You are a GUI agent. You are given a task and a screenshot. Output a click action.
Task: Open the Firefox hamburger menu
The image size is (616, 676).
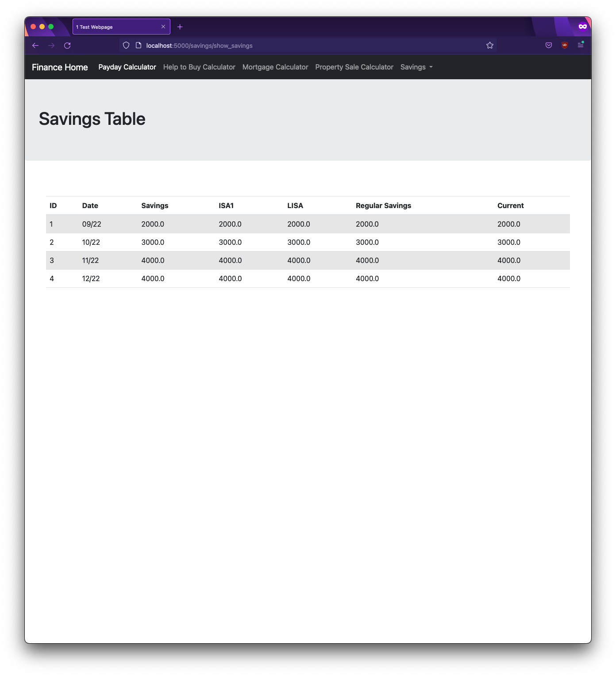pyautogui.click(x=581, y=46)
